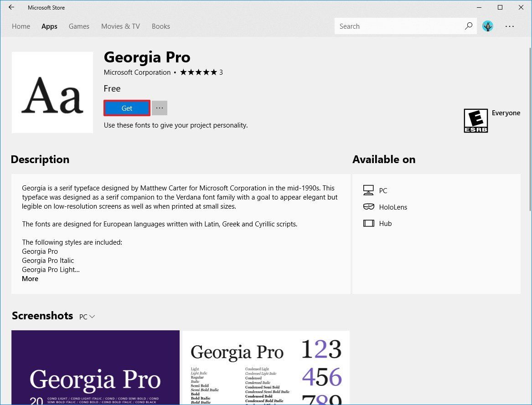532x405 pixels.
Task: Open the ellipsis options next to Get button
Action: (x=159, y=108)
